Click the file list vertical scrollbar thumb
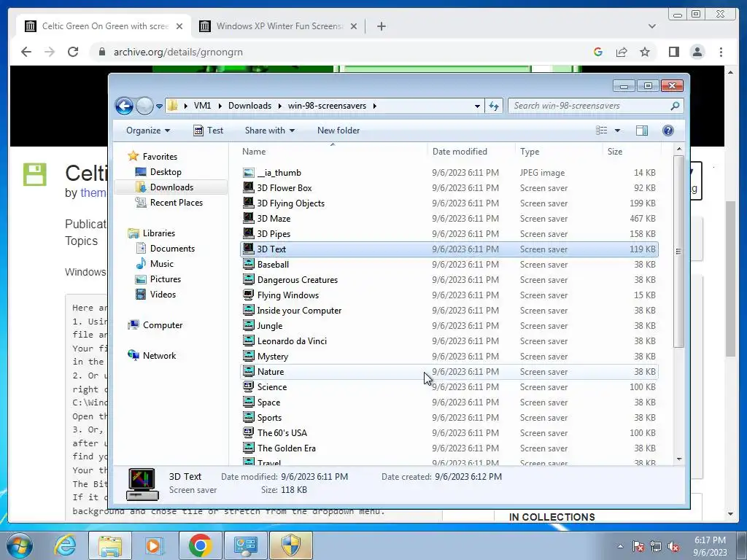Image resolution: width=747 pixels, height=560 pixels. (678, 251)
